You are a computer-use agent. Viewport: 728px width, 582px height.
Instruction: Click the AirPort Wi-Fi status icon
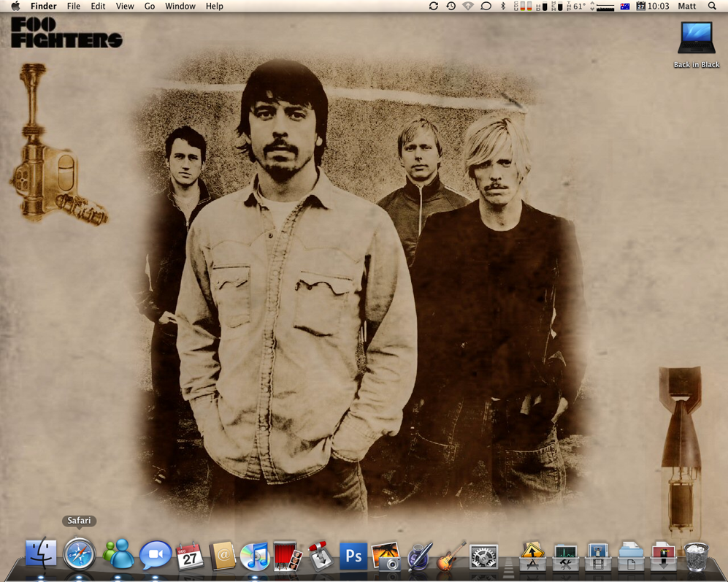click(x=468, y=6)
